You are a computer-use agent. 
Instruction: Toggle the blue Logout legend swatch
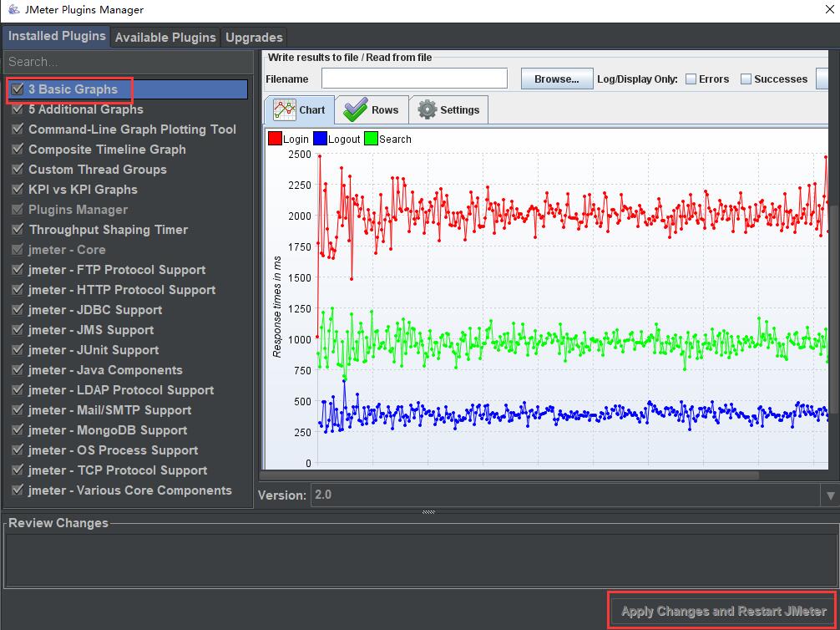320,139
